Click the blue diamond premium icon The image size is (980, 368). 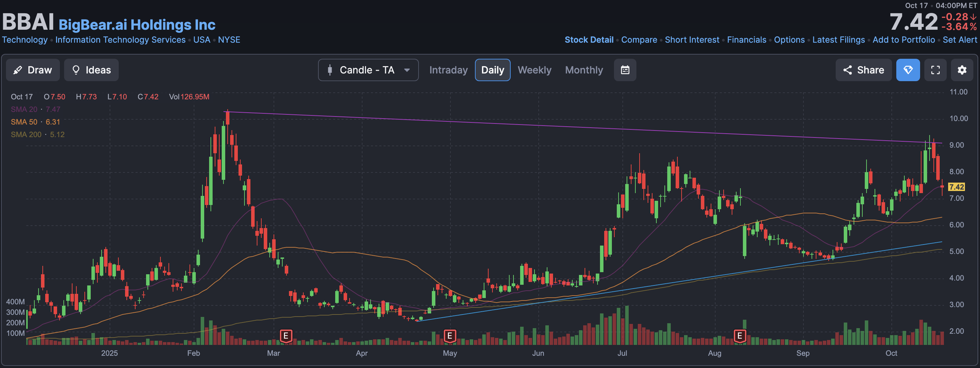(x=908, y=70)
